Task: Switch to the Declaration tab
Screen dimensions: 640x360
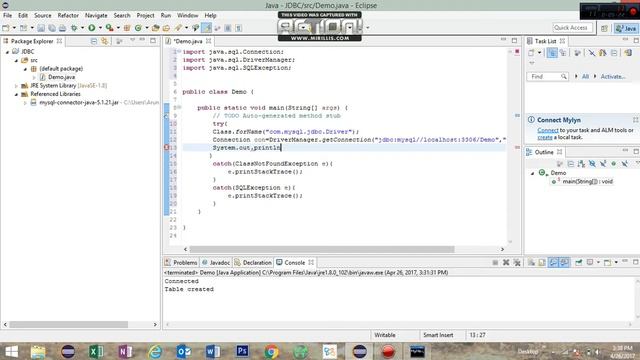Action: click(x=253, y=262)
